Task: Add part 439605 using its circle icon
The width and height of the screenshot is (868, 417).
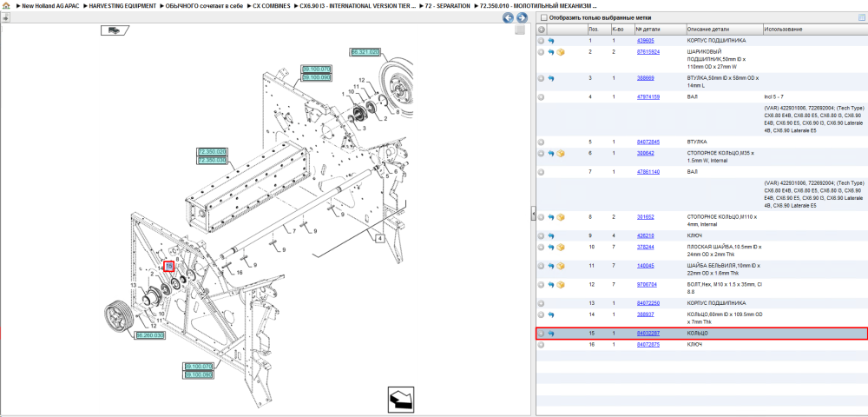Action: point(542,41)
